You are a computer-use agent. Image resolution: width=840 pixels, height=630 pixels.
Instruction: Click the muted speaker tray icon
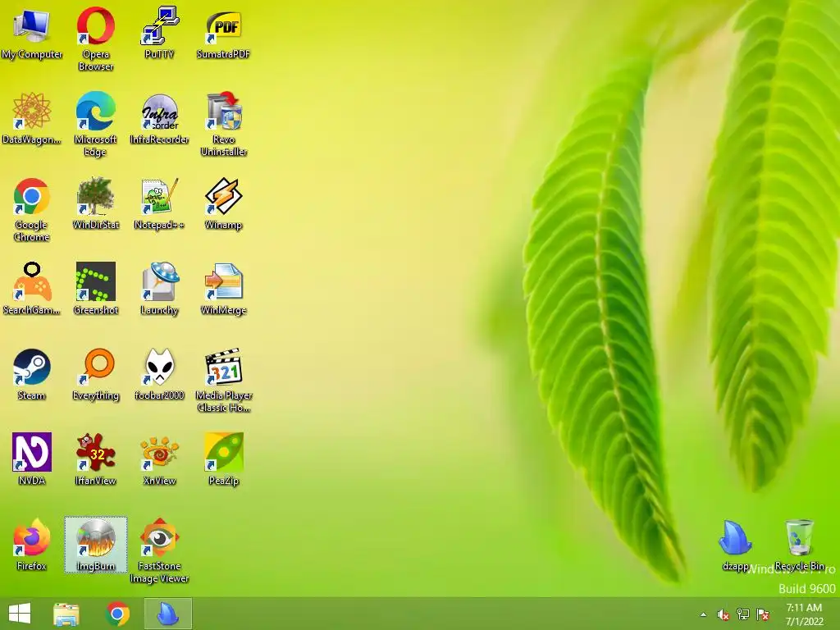point(723,615)
